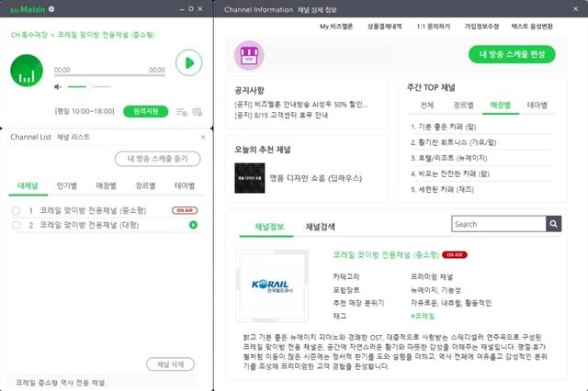Select 장르별 tab in 주간 TOP 채널
This screenshot has width=588, height=391.
click(463, 106)
